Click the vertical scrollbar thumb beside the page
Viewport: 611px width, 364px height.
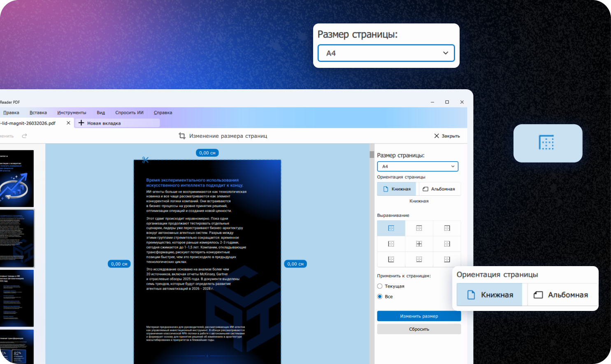(372, 155)
